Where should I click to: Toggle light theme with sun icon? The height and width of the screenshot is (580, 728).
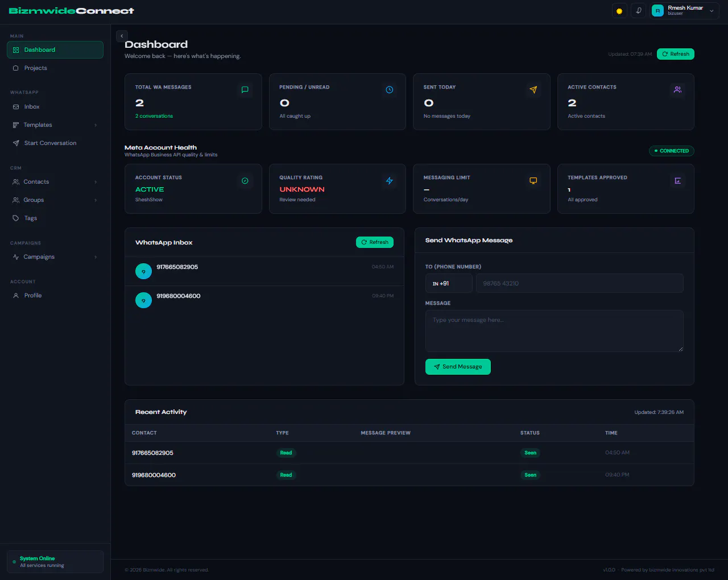[619, 11]
